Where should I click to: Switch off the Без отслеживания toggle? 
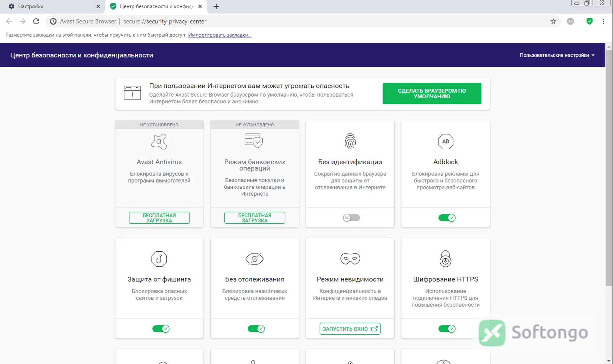pos(256,329)
